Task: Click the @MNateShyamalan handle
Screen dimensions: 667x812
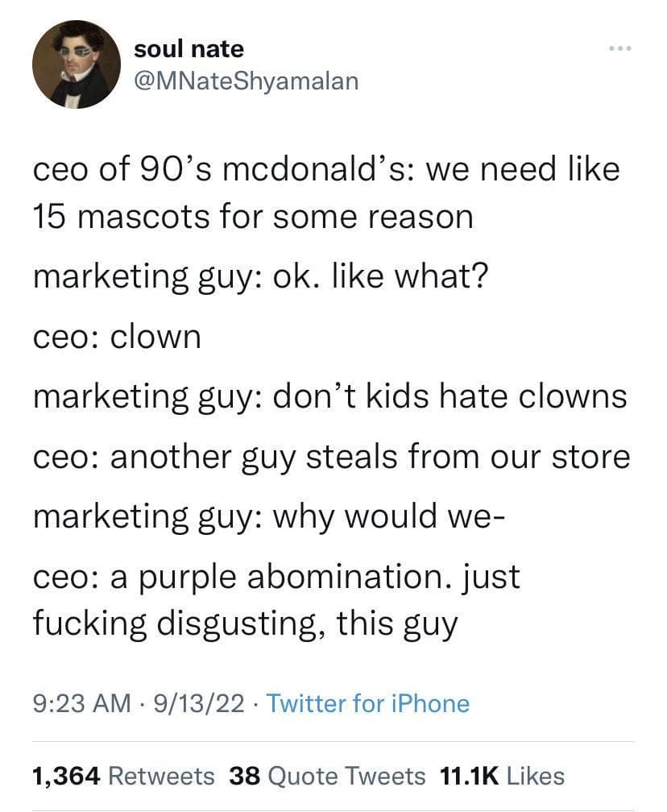Action: [246, 81]
